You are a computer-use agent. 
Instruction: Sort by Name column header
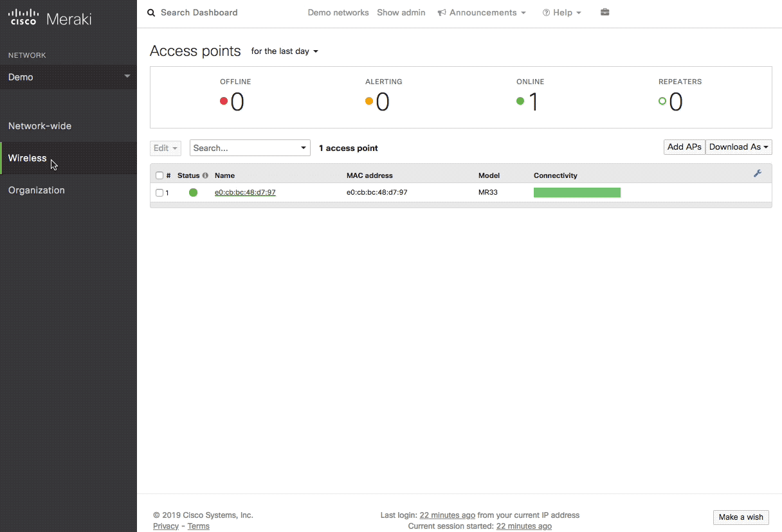click(225, 175)
